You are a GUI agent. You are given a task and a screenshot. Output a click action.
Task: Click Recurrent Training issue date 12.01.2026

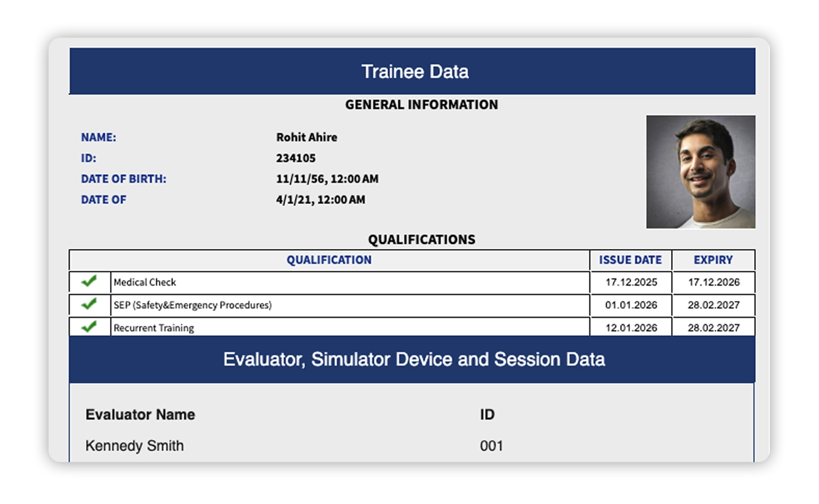click(x=631, y=328)
